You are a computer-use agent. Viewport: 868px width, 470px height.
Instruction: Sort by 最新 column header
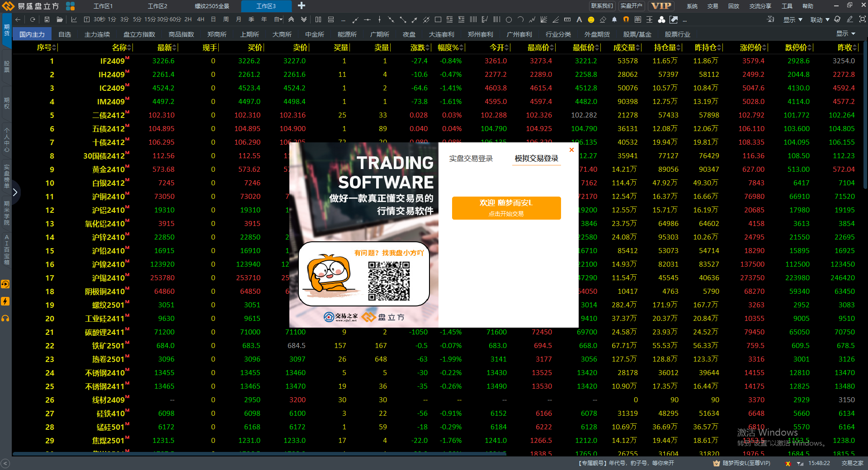[167, 47]
